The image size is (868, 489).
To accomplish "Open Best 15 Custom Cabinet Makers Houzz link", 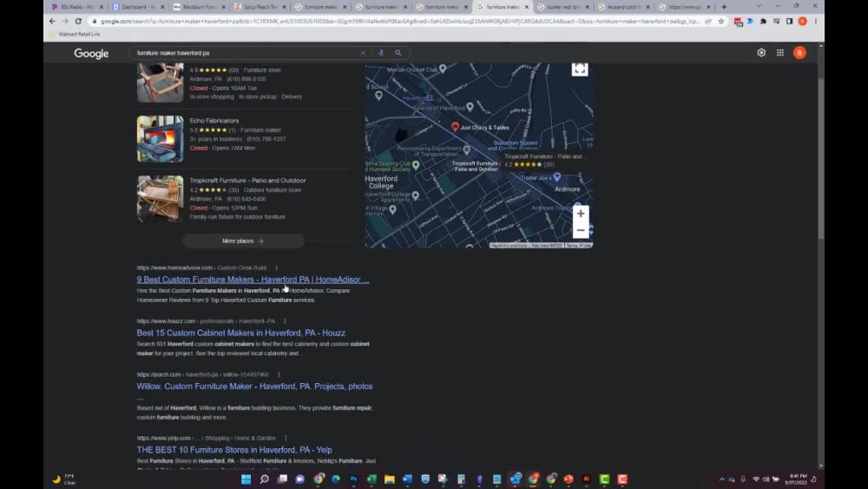I will click(x=240, y=333).
